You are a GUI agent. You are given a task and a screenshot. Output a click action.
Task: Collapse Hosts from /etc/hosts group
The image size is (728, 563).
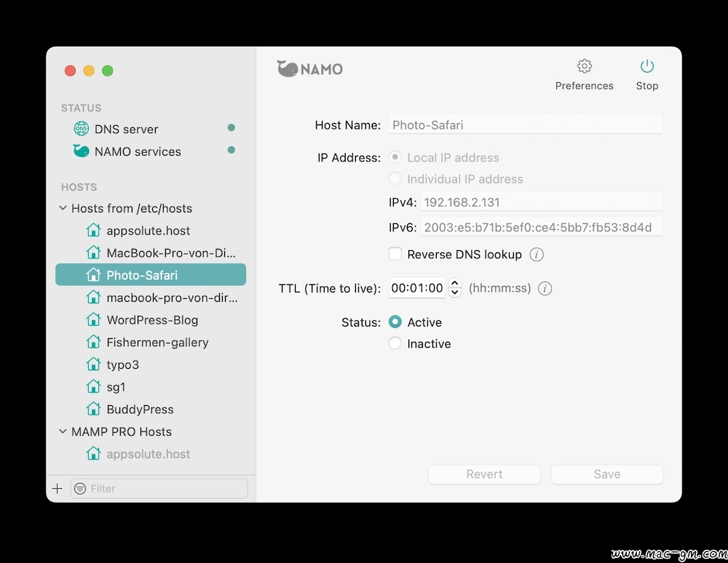pyautogui.click(x=63, y=208)
